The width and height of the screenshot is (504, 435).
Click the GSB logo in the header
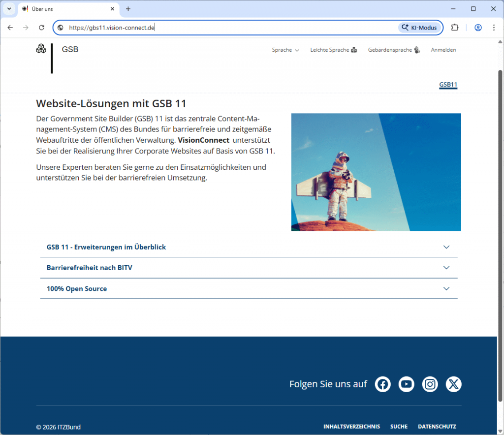tap(41, 49)
